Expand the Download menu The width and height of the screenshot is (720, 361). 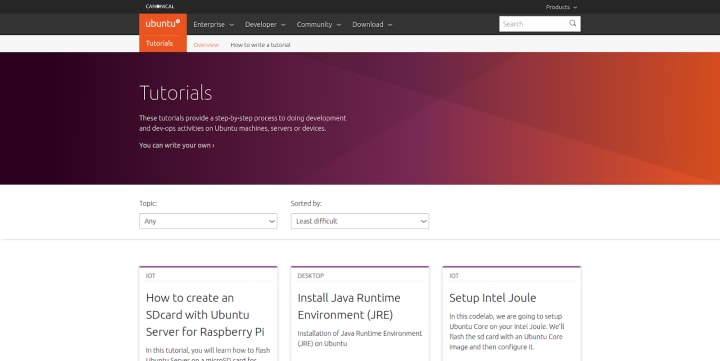tap(372, 24)
